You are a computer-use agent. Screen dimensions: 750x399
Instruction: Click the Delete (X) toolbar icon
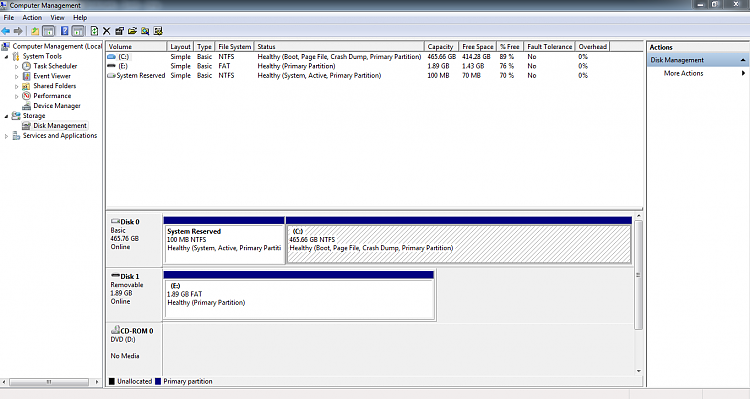point(107,31)
